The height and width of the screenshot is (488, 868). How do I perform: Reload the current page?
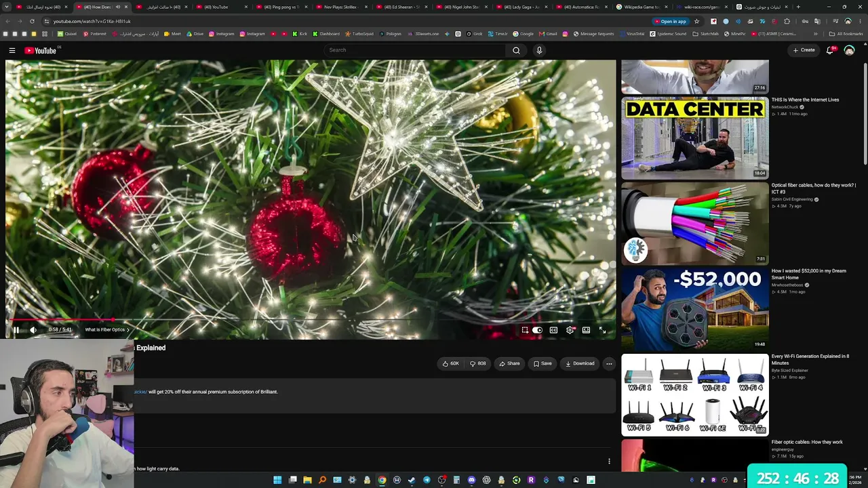pos(32,21)
